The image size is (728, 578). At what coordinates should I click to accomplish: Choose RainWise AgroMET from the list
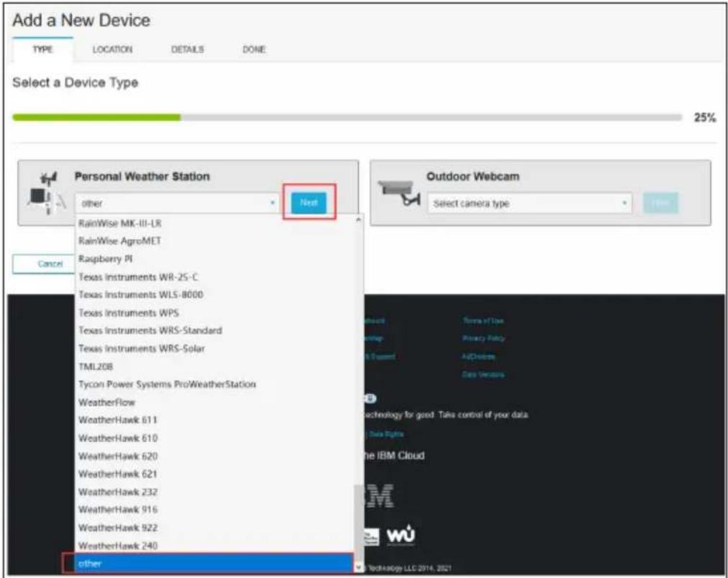point(215,241)
